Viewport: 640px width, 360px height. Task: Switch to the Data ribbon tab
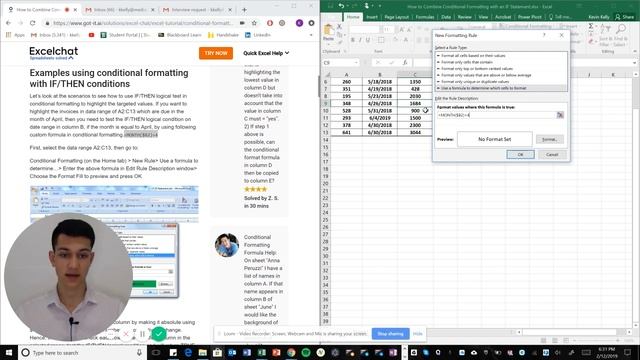tap(446, 17)
